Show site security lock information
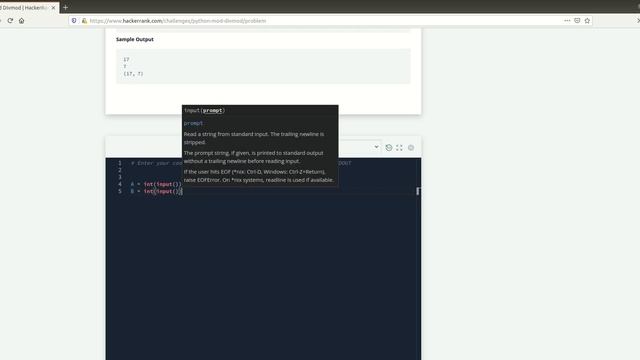Screen dimensions: 640x360 (84, 20)
